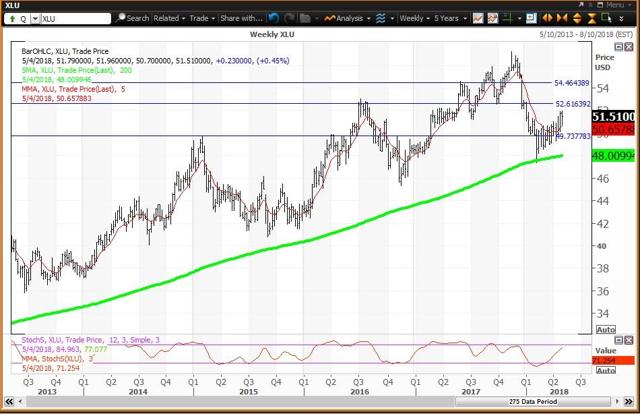The height and width of the screenshot is (414, 640).
Task: Close the price chart panel
Action: click(x=629, y=47)
